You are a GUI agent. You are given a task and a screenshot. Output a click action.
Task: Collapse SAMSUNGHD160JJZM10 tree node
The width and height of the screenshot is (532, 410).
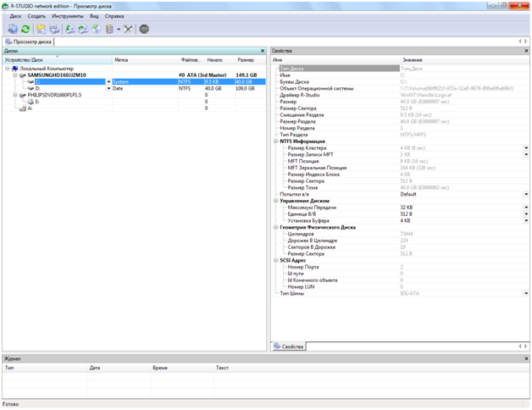(x=15, y=75)
